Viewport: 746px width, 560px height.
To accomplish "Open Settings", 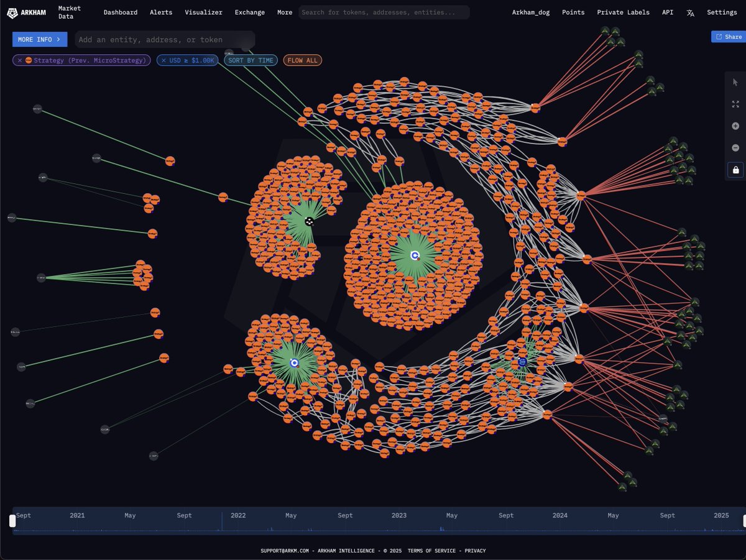I will [722, 12].
